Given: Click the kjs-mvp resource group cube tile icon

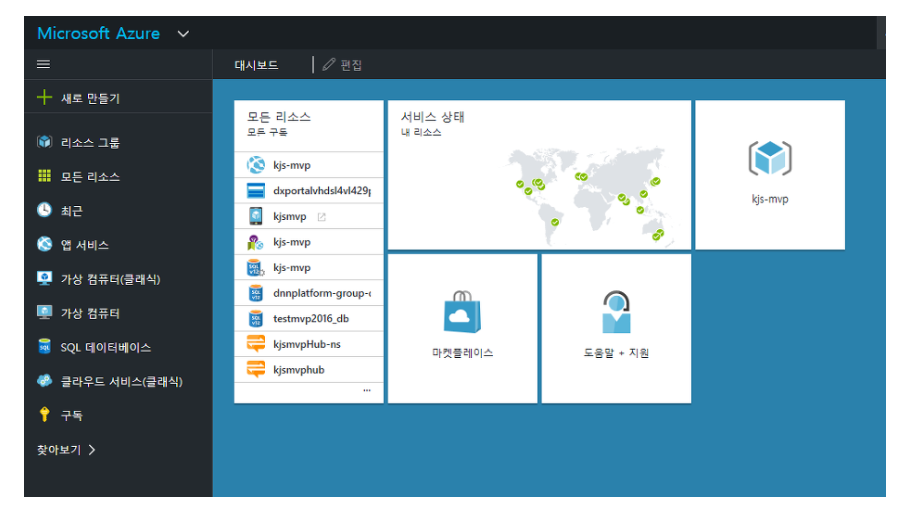Looking at the screenshot, I should (770, 158).
